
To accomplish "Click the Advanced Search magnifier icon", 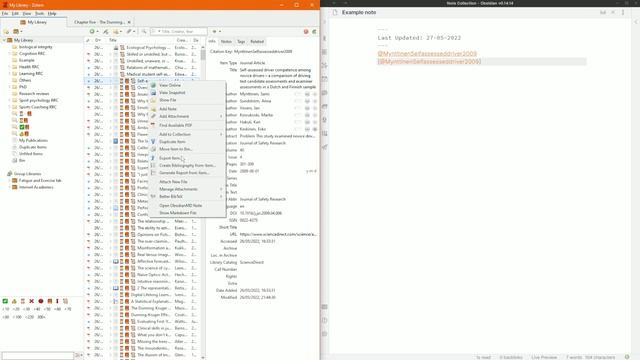I will 144,31.
